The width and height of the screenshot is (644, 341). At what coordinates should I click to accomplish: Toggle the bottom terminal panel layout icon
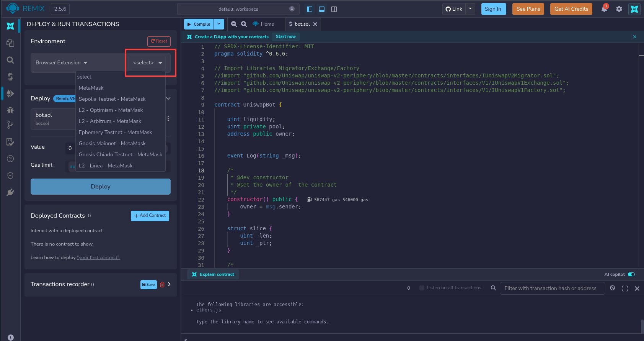[322, 9]
